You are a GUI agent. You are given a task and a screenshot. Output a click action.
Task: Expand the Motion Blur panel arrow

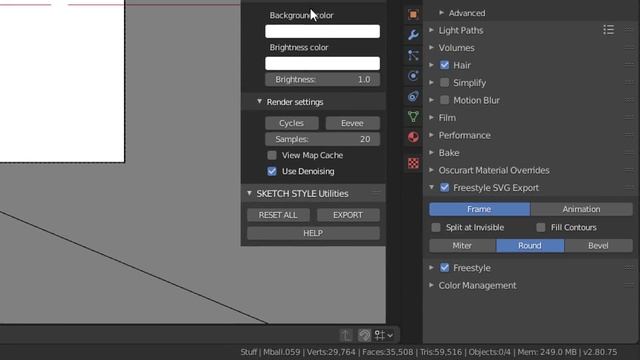coord(431,100)
